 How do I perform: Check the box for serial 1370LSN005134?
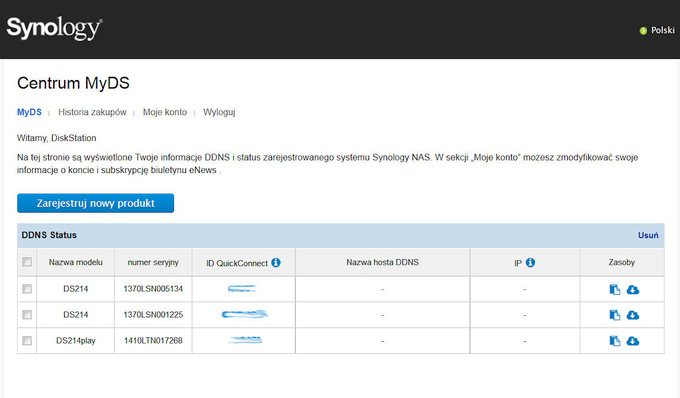(27, 289)
